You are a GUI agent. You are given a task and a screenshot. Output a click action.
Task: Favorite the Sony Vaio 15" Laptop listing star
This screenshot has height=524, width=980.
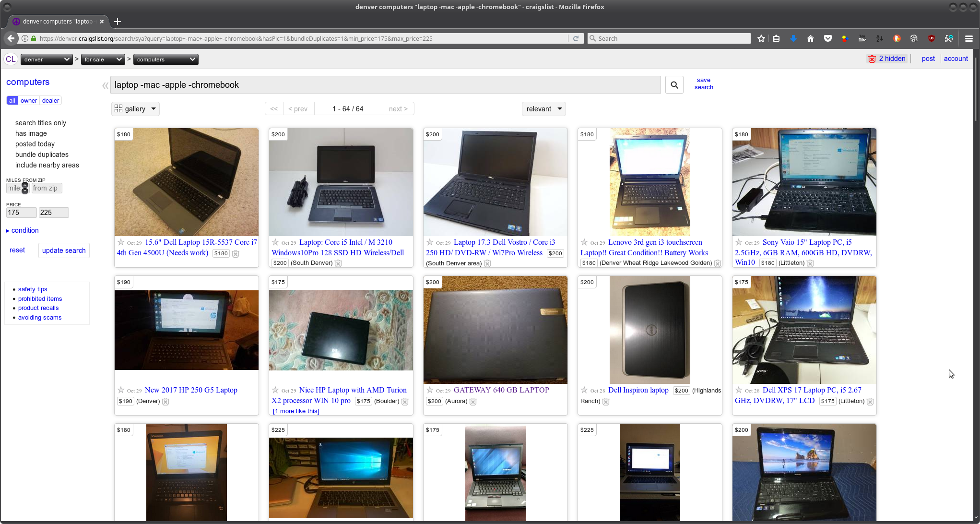click(x=739, y=242)
